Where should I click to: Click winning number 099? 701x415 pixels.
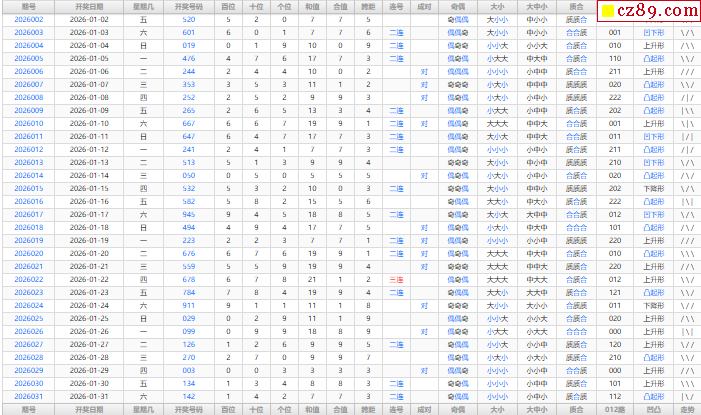pyautogui.click(x=189, y=331)
